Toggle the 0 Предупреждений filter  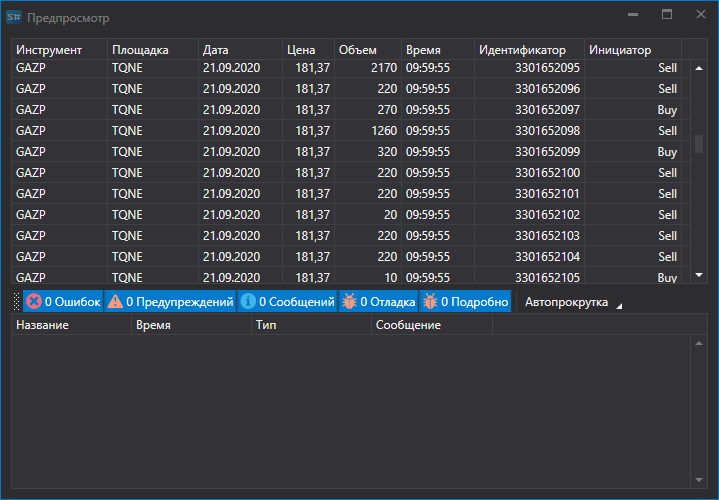pos(171,301)
